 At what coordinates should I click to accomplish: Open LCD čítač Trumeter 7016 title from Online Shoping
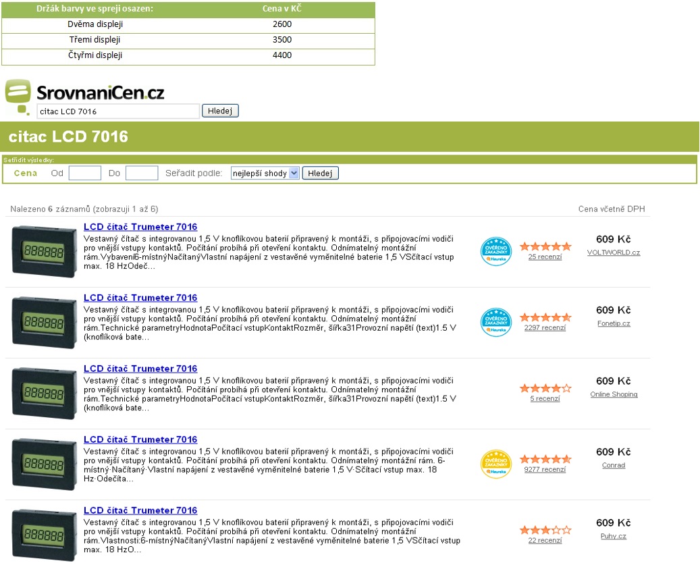pyautogui.click(x=140, y=369)
